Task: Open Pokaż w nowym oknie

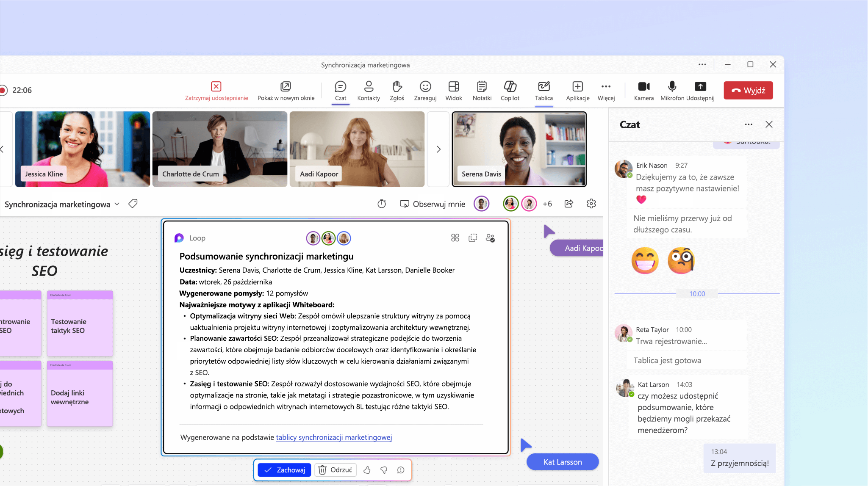Action: pos(286,91)
